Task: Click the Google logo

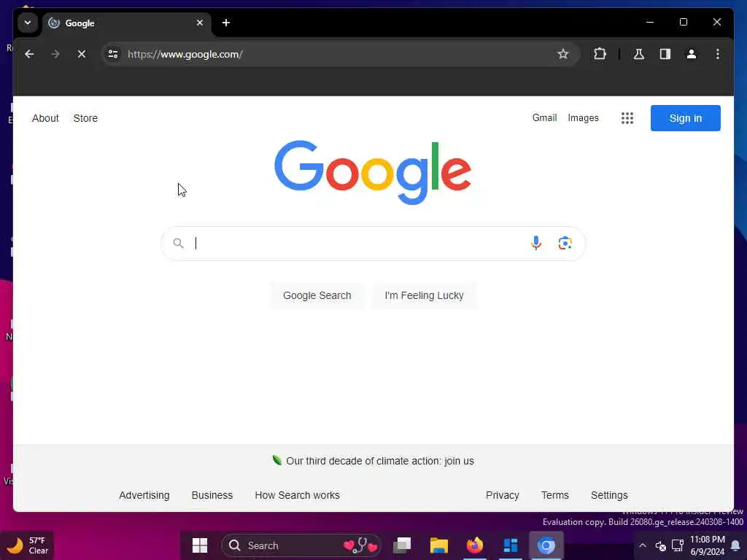Action: [x=373, y=172]
